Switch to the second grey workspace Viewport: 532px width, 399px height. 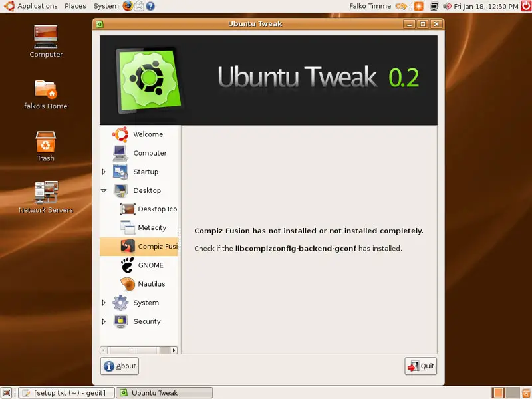512,392
